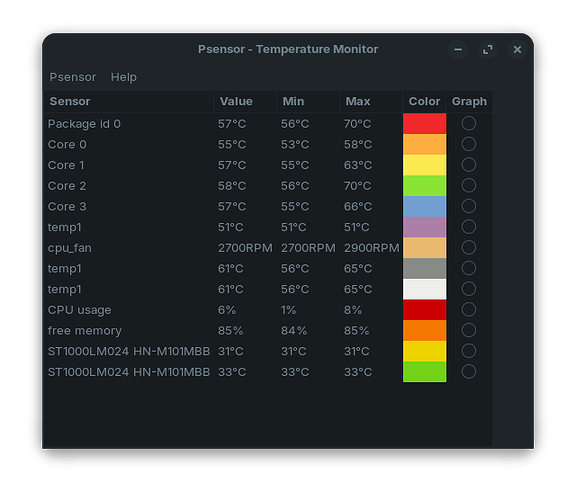Screen dimensions: 575x500
Task: Toggle graph for cpu_fan sensor
Action: (x=469, y=247)
